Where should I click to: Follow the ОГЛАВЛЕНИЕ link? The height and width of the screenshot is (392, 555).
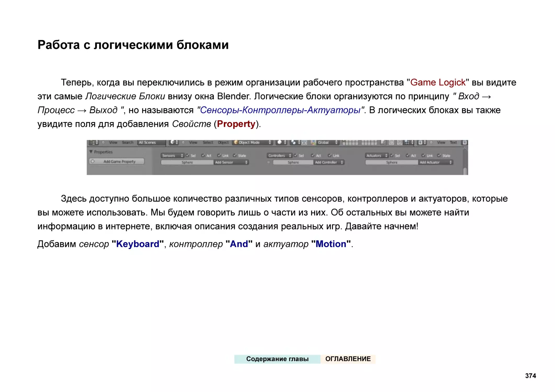click(x=348, y=359)
